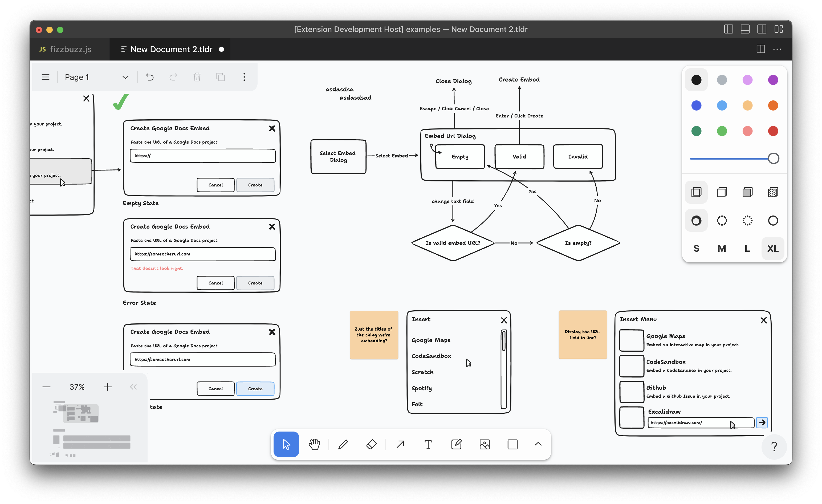The height and width of the screenshot is (504, 822).
Task: Select the arrow tool
Action: point(400,444)
